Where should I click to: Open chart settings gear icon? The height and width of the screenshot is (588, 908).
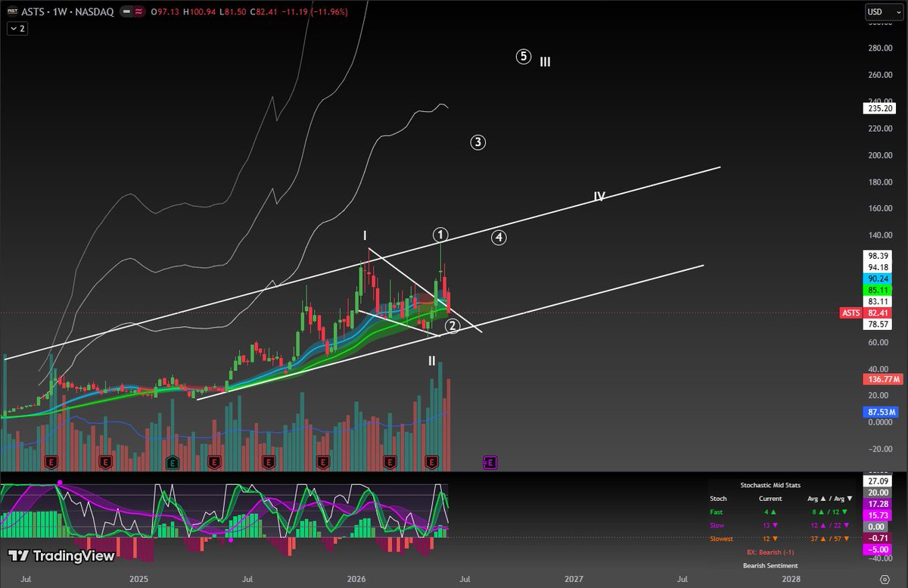pyautogui.click(x=884, y=579)
